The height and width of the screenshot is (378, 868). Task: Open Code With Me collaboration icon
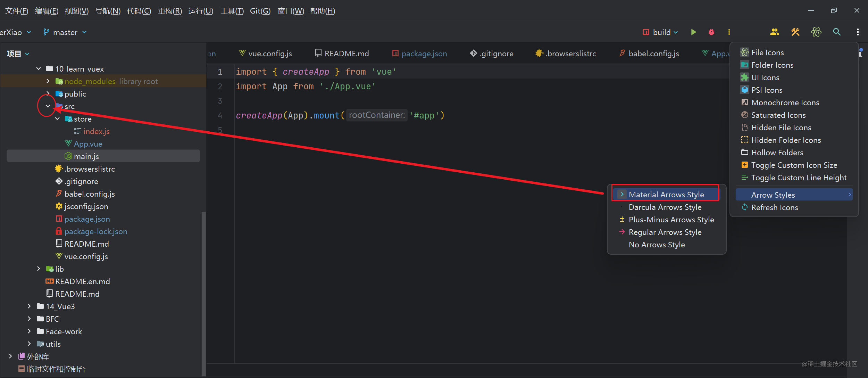click(775, 32)
